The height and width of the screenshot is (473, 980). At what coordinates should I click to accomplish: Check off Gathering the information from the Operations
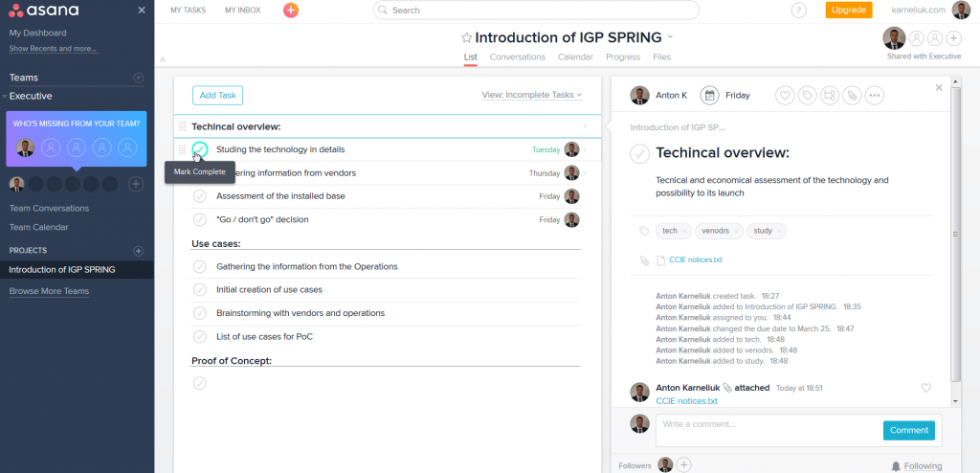199,266
